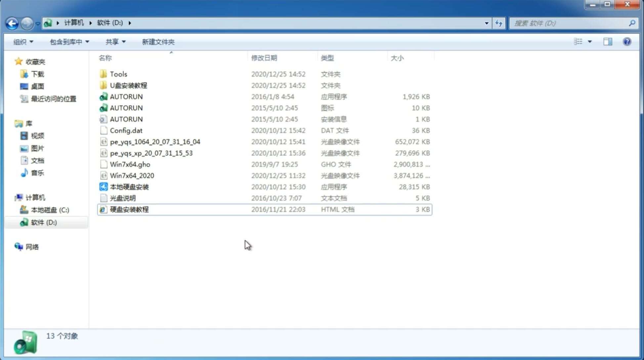Open pe_yqs_1064 disc image file
Image resolution: width=644 pixels, height=360 pixels.
(155, 141)
